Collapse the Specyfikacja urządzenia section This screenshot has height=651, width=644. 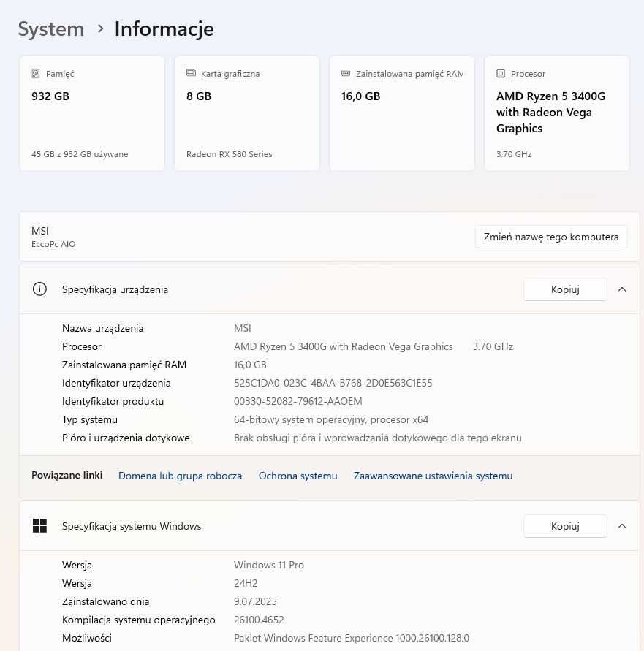(x=622, y=289)
